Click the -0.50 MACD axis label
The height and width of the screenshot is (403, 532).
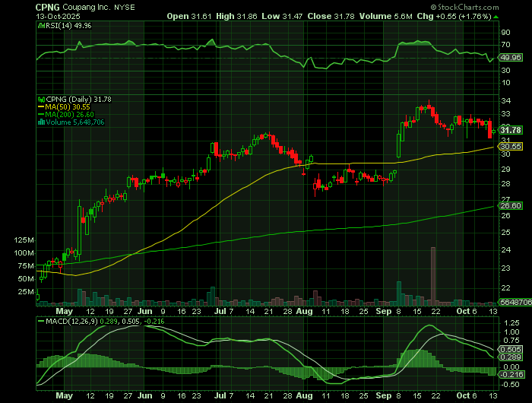[x=511, y=385]
